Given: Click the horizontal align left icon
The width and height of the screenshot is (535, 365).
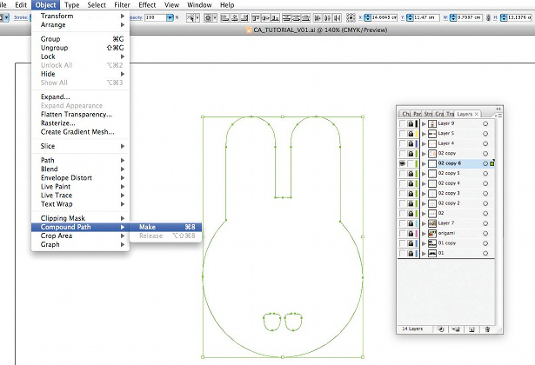Looking at the screenshot, I should (x=225, y=18).
